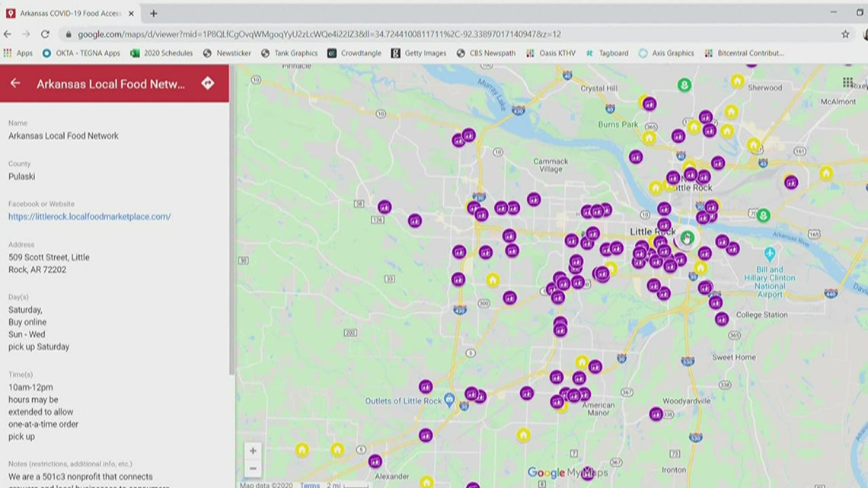This screenshot has width=868, height=488.
Task: Select the green marker near Highway 70
Action: click(x=764, y=215)
